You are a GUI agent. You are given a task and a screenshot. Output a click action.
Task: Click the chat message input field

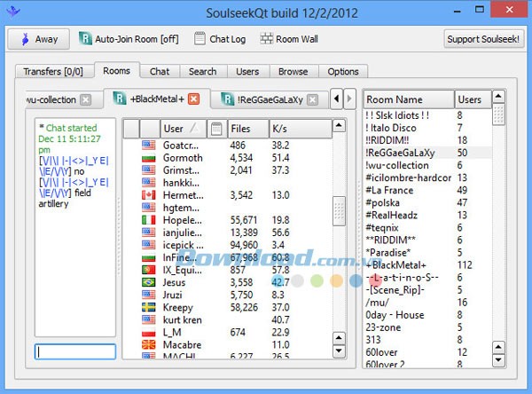[x=75, y=351]
